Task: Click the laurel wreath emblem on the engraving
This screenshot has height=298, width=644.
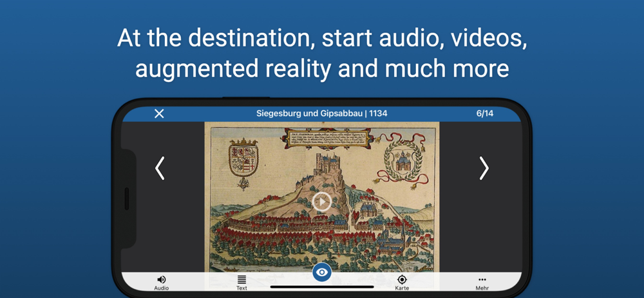Action: point(403,159)
